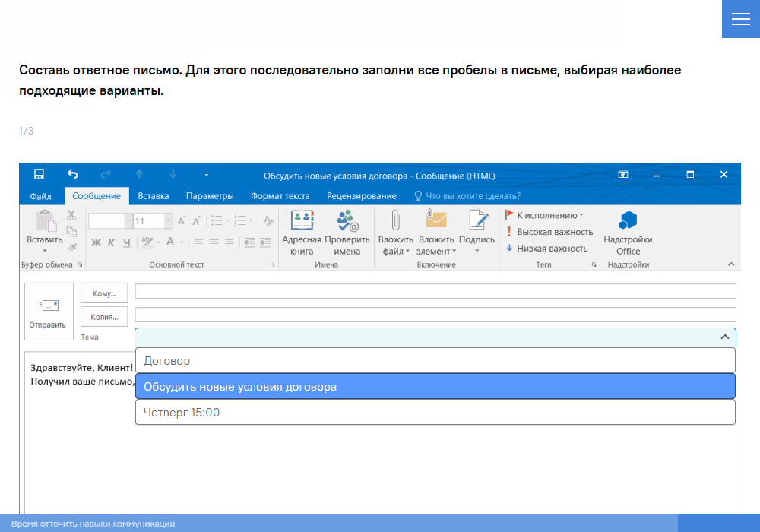Click the Attach Item envelope icon
This screenshot has width=760, height=532.
click(436, 221)
